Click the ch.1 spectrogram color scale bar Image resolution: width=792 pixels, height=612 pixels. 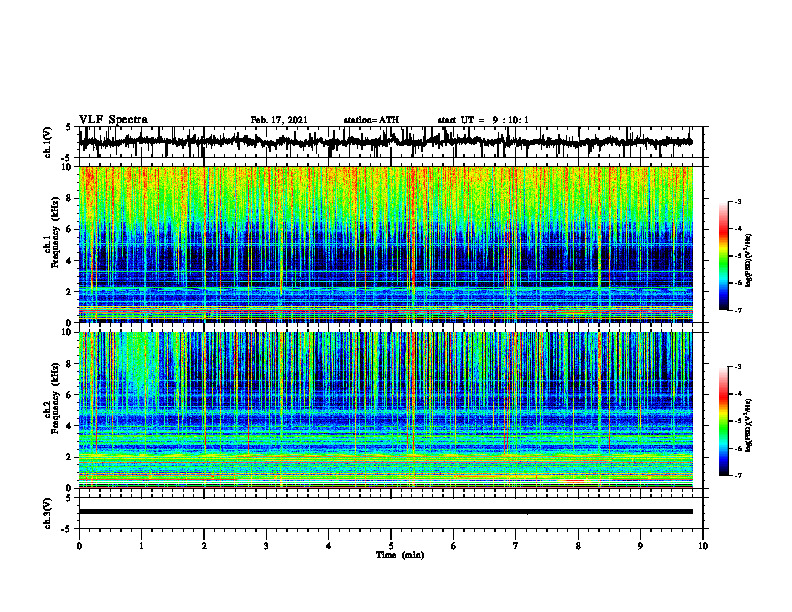[724, 256]
